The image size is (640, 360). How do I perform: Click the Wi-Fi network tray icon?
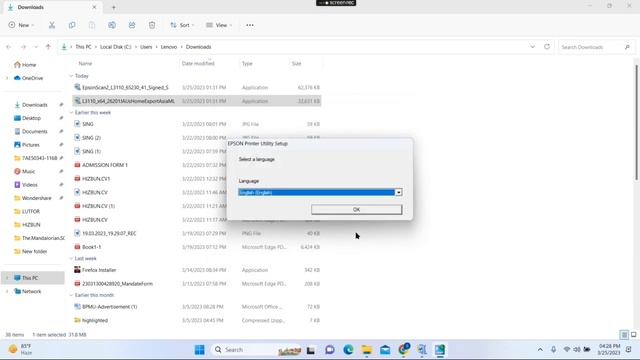[567, 349]
